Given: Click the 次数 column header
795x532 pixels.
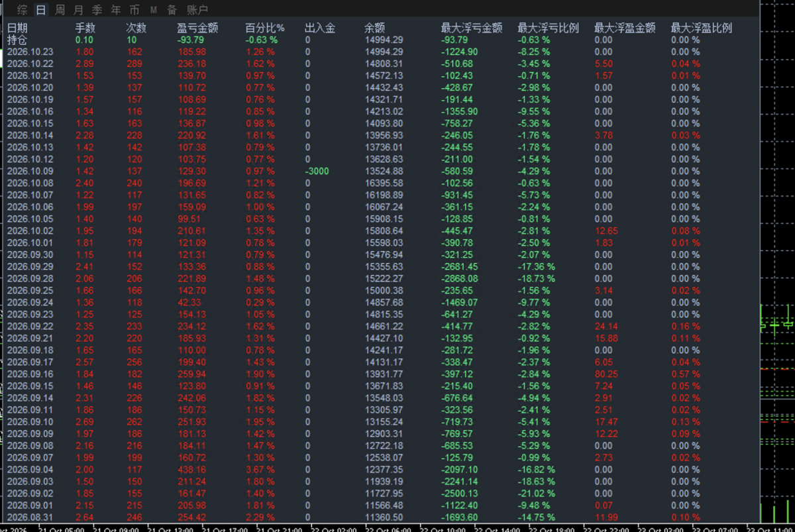Looking at the screenshot, I should 136,28.
